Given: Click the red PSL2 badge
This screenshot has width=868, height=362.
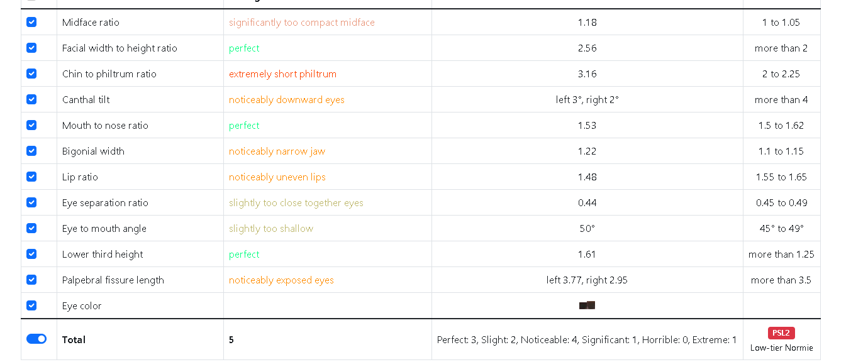Looking at the screenshot, I should point(781,333).
